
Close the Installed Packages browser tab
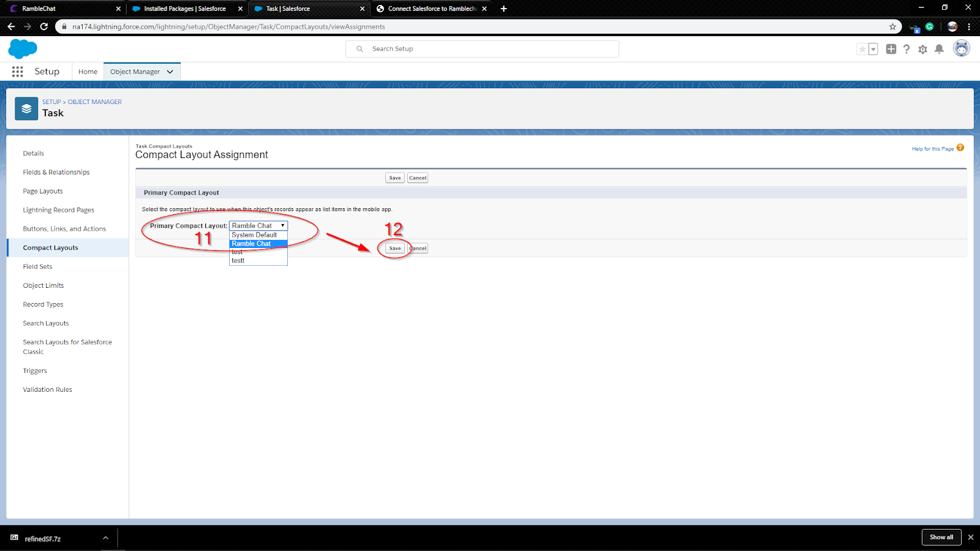[x=240, y=9]
